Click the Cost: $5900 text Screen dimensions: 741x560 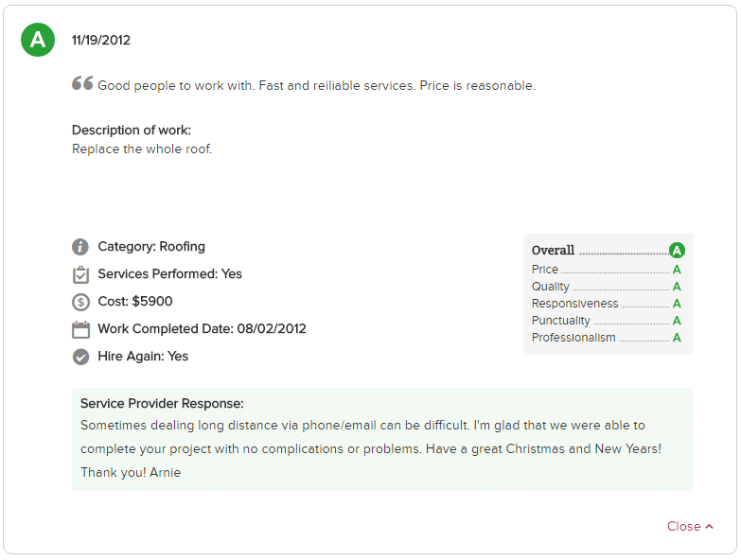135,301
